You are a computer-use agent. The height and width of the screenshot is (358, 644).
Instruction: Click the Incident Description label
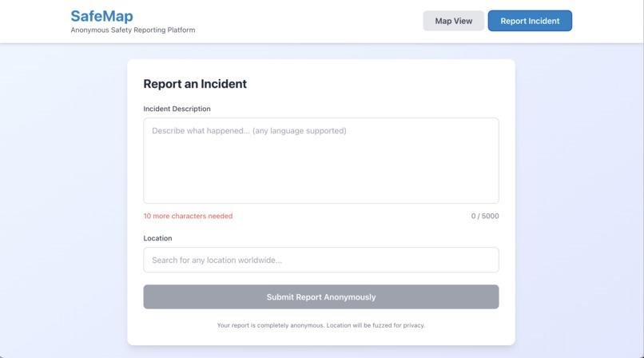[x=177, y=109]
